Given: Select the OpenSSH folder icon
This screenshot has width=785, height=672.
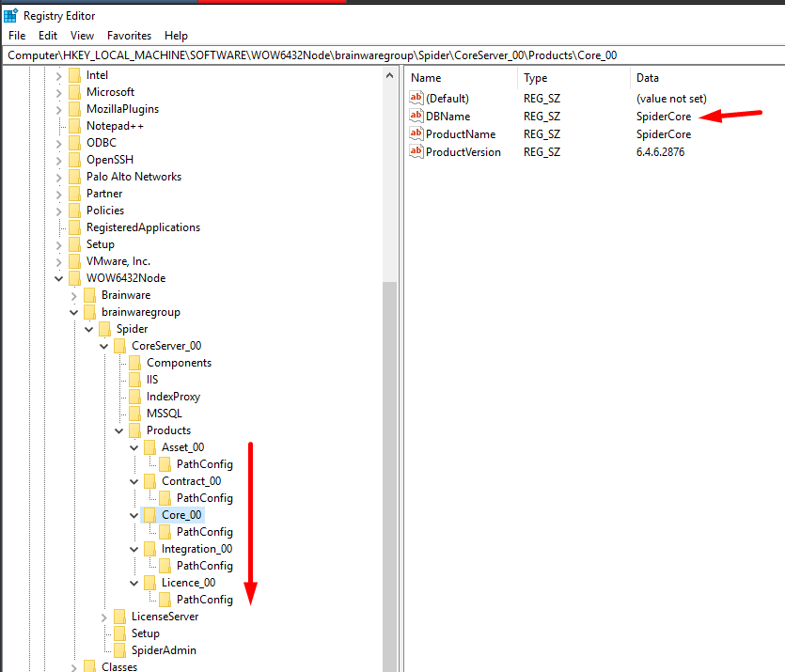Looking at the screenshot, I should point(74,160).
